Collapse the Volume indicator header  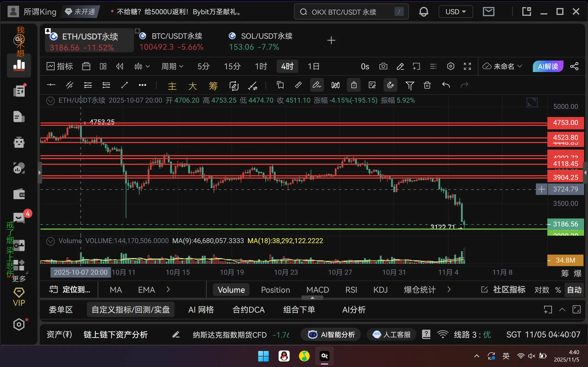[x=51, y=241]
